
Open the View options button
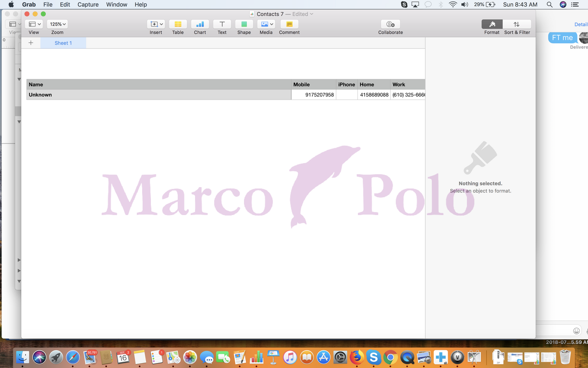[34, 24]
